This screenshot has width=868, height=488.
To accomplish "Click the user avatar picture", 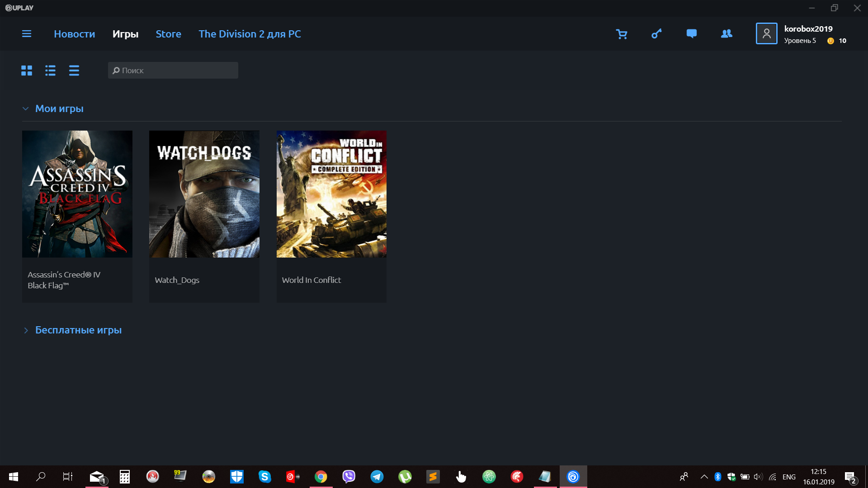I will [x=766, y=33].
